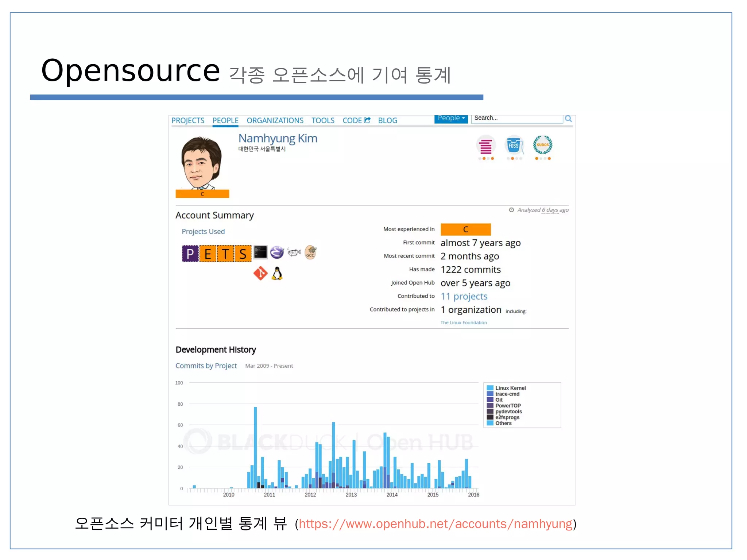This screenshot has height=560, width=747.
Task: Go to the BLOG tab
Action: (x=388, y=120)
